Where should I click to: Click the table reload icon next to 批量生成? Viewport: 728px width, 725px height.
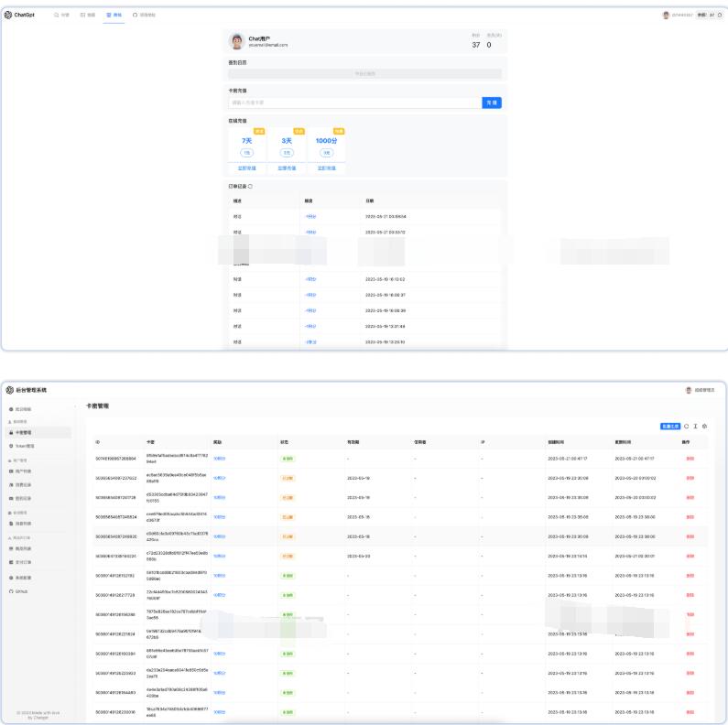(x=687, y=427)
